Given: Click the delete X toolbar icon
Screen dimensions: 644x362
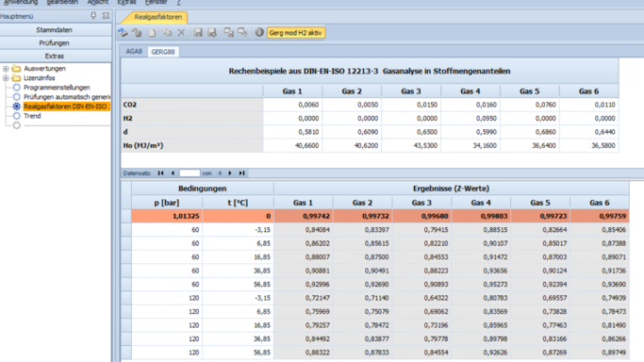Looking at the screenshot, I should [x=181, y=33].
